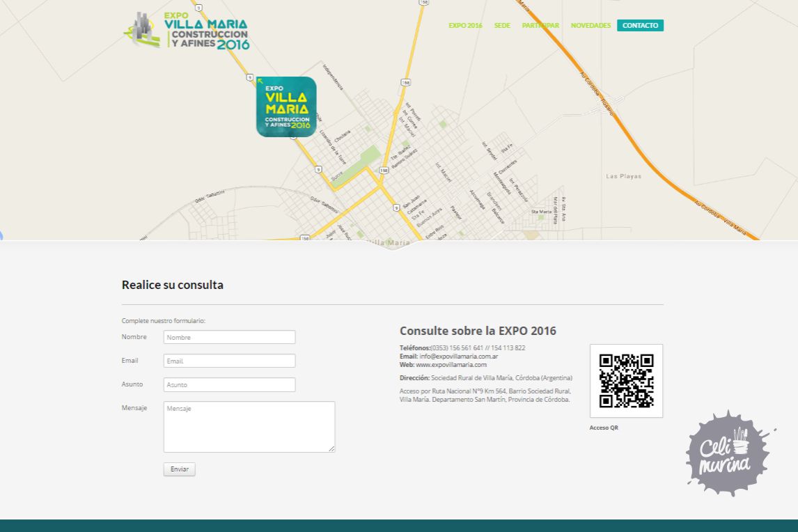Select the Asunto input box

[x=229, y=384]
